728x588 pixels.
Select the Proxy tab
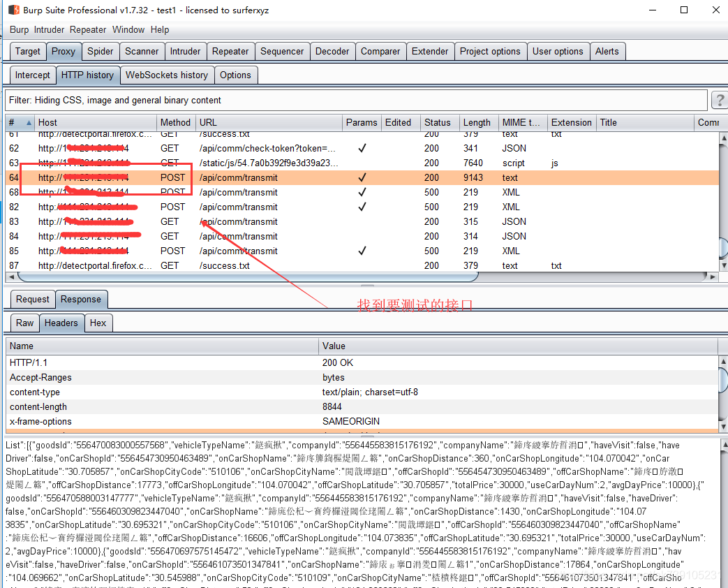coord(64,51)
